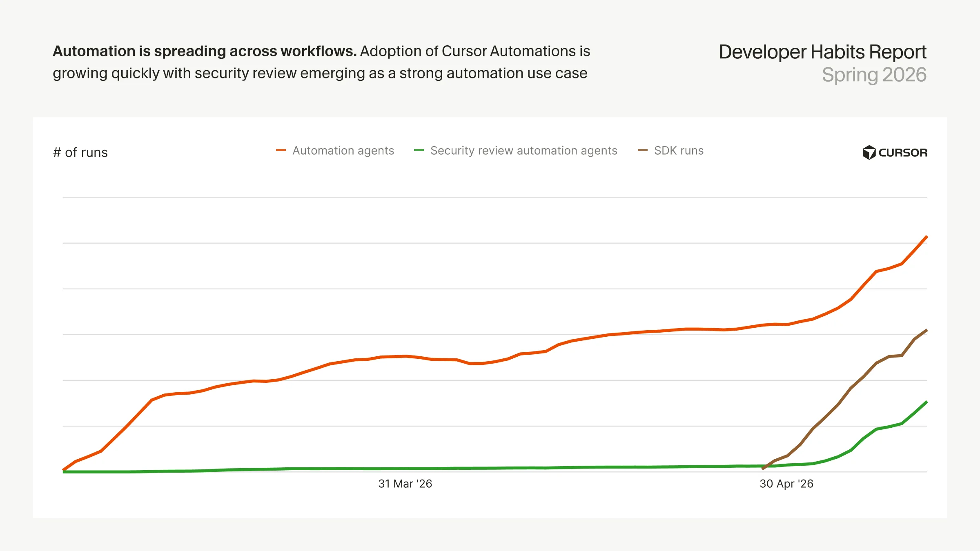Screen dimensions: 980x551
Task: Select the 'Security review automation agents' legend label
Action: coord(524,151)
